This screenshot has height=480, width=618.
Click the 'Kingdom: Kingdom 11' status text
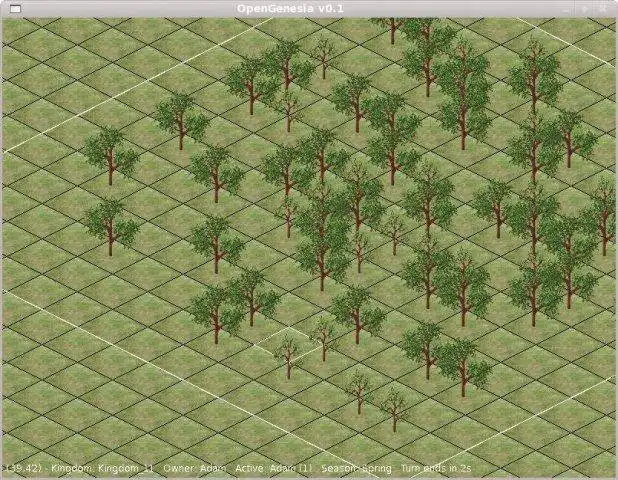pos(102,468)
